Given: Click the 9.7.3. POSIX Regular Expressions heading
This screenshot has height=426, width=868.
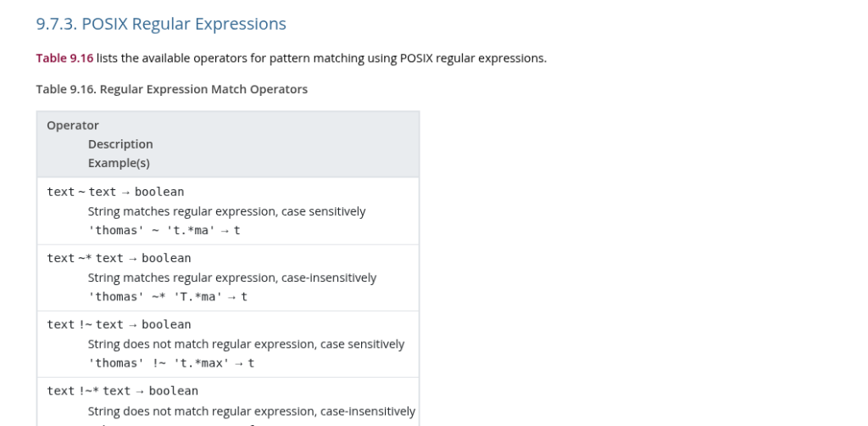Looking at the screenshot, I should (161, 24).
